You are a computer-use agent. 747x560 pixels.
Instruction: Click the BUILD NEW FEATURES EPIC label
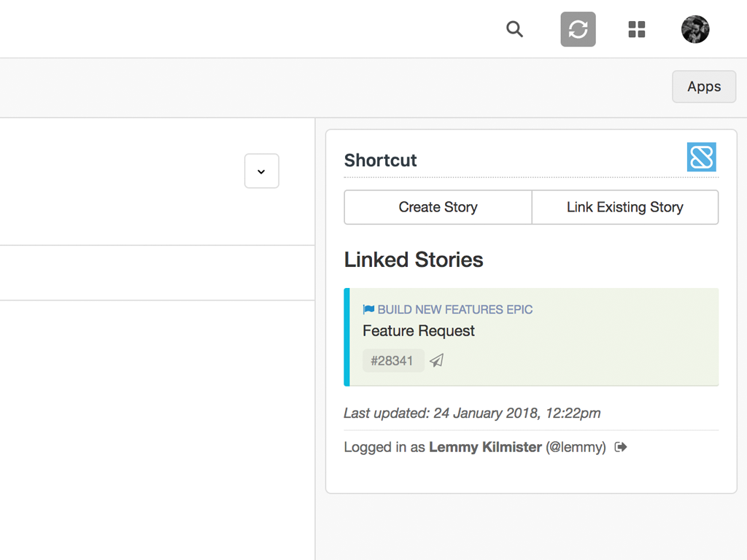coord(454,309)
